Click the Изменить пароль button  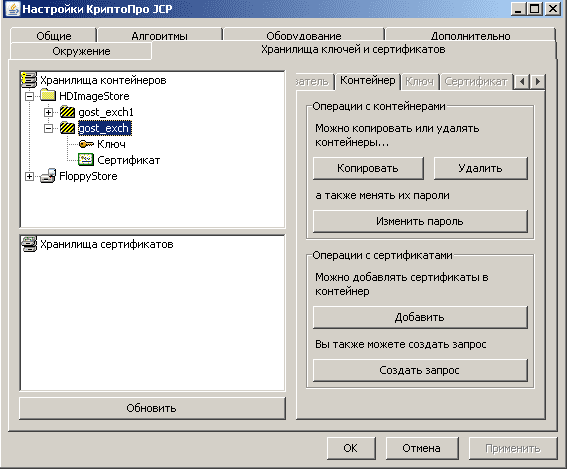coord(420,221)
